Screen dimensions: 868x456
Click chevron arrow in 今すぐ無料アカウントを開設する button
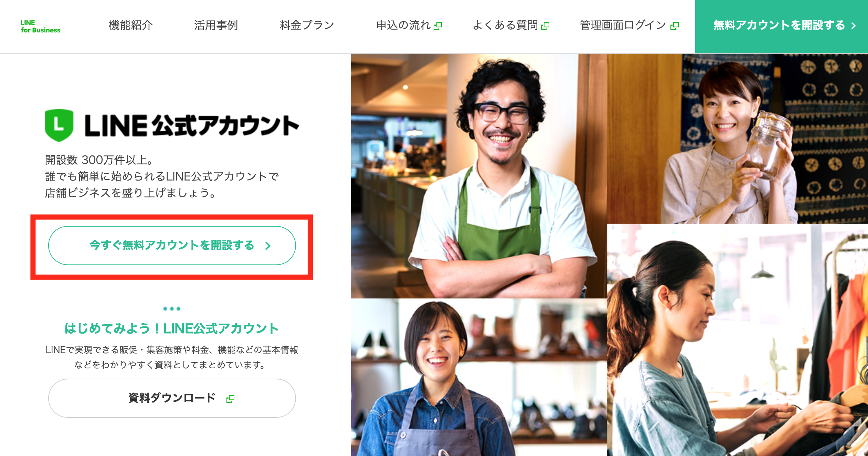pyautogui.click(x=268, y=246)
